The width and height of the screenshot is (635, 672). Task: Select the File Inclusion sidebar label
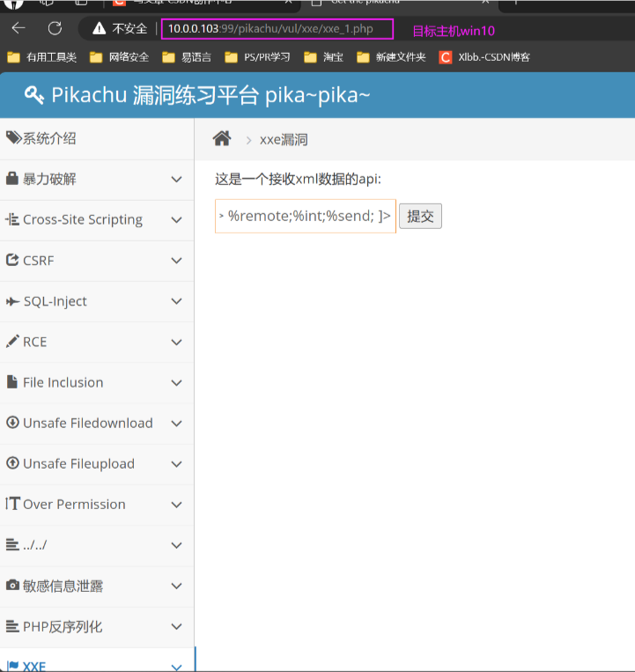63,382
